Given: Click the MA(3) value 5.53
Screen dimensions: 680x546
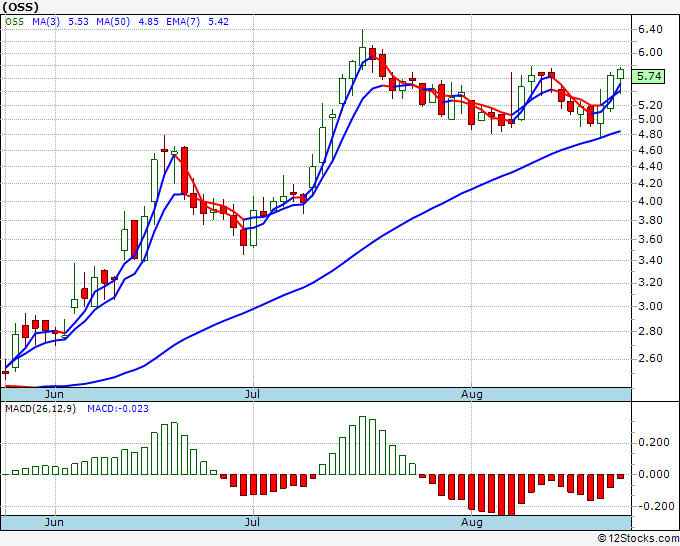Looking at the screenshot, I should coord(78,22).
